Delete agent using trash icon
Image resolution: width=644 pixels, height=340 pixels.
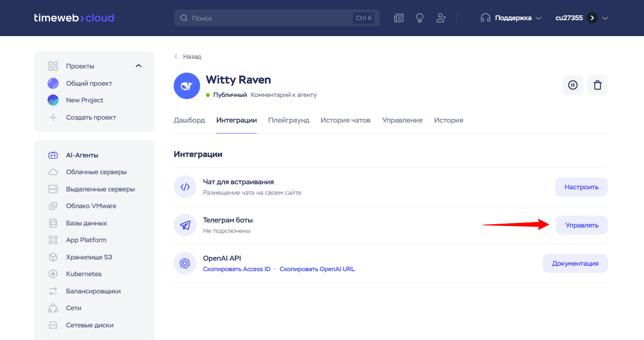pos(597,85)
